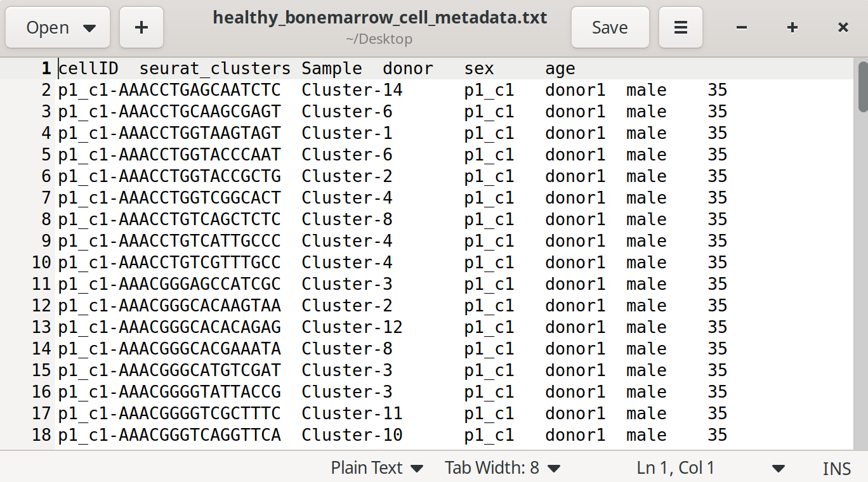Open the Plain Text language dropdown
868x482 pixels.
point(377,468)
